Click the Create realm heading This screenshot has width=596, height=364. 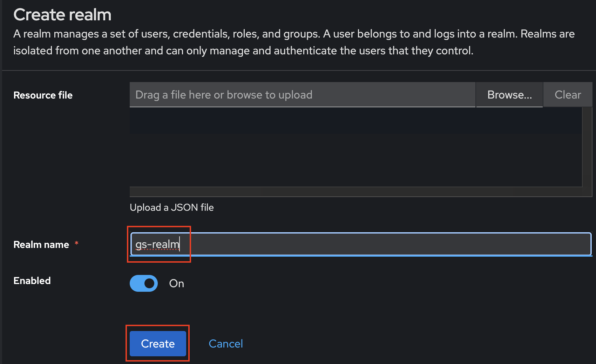click(x=62, y=15)
